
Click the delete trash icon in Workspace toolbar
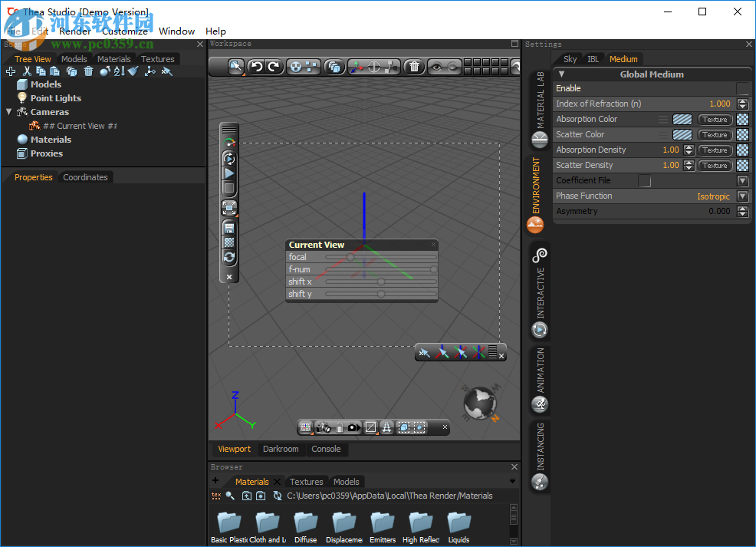coord(414,67)
